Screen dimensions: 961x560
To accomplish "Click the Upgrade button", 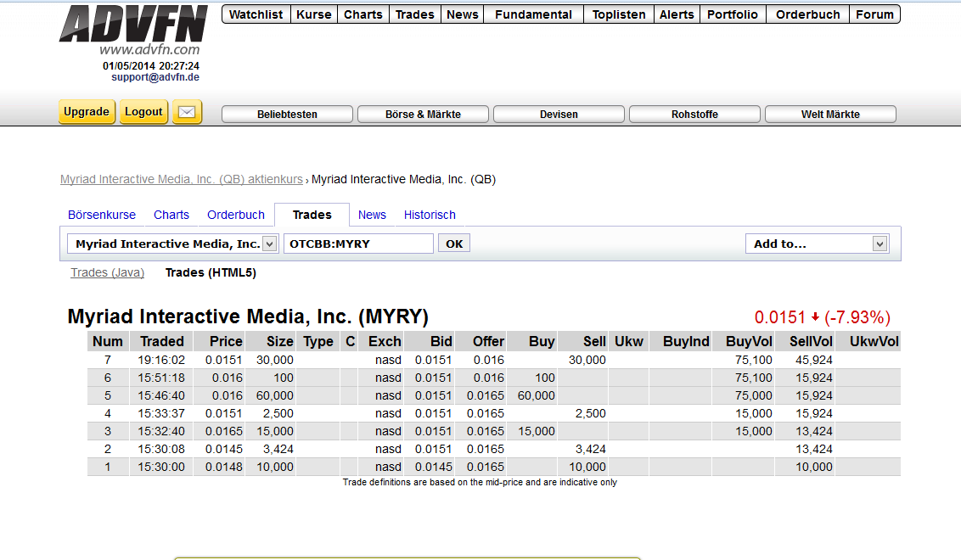I will [87, 111].
